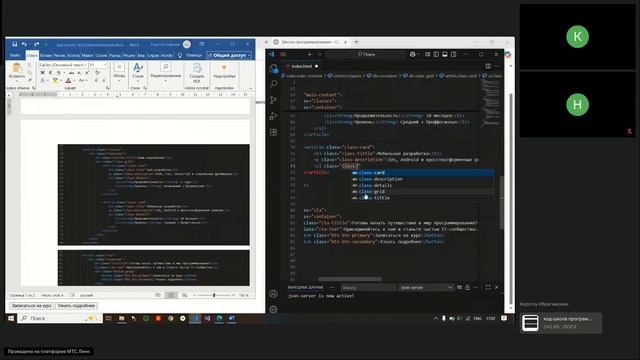Expand the json-server output channel dropdown
Viewport: 640px width, 360px height.
426,288
